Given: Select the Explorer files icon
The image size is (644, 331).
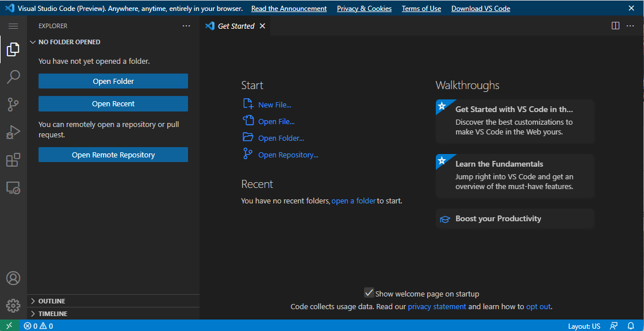Looking at the screenshot, I should 13,49.
